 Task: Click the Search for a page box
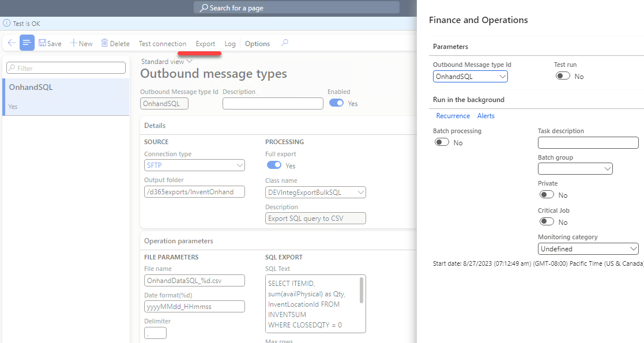click(x=296, y=8)
